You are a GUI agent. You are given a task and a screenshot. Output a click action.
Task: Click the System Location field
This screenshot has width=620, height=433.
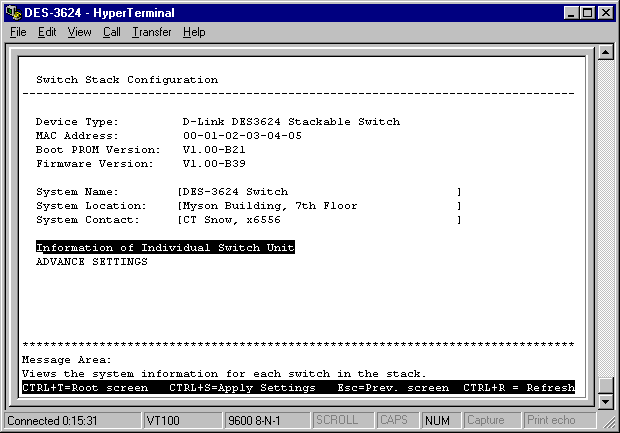tap(318, 205)
